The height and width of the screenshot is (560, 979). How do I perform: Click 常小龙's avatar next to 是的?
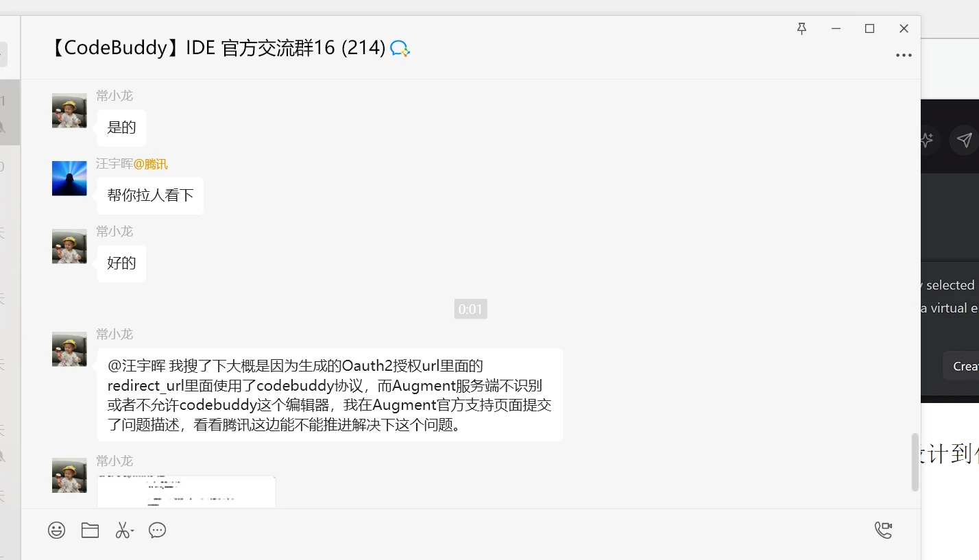tap(69, 110)
